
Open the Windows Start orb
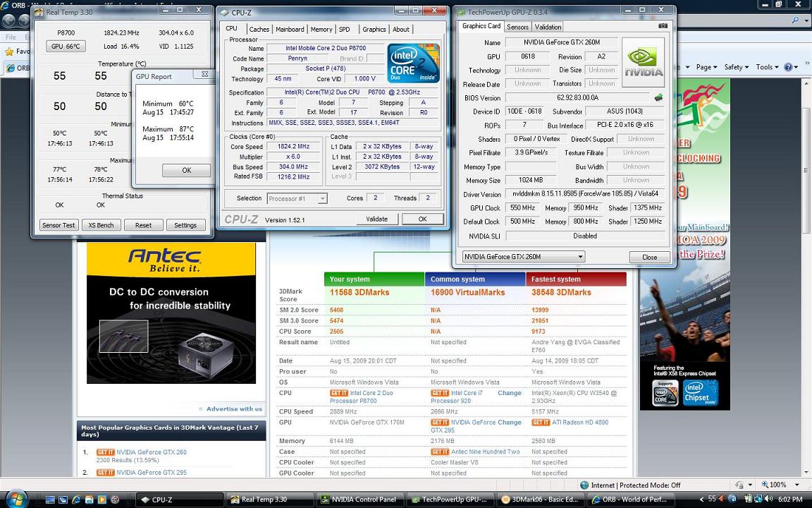[x=16, y=500]
